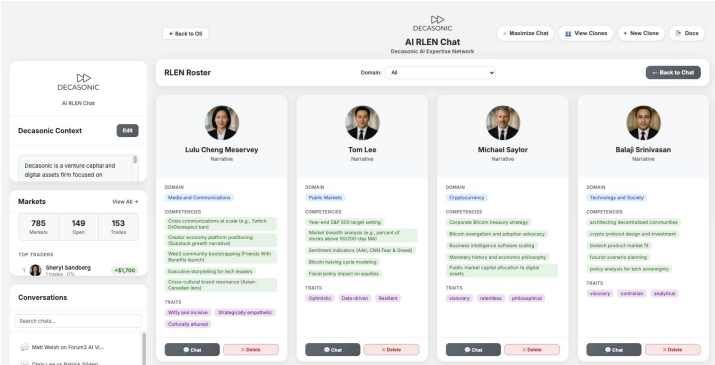The width and height of the screenshot is (715, 365).
Task: Click Sheryl Sandberg's trader avatar
Action: click(x=35, y=270)
